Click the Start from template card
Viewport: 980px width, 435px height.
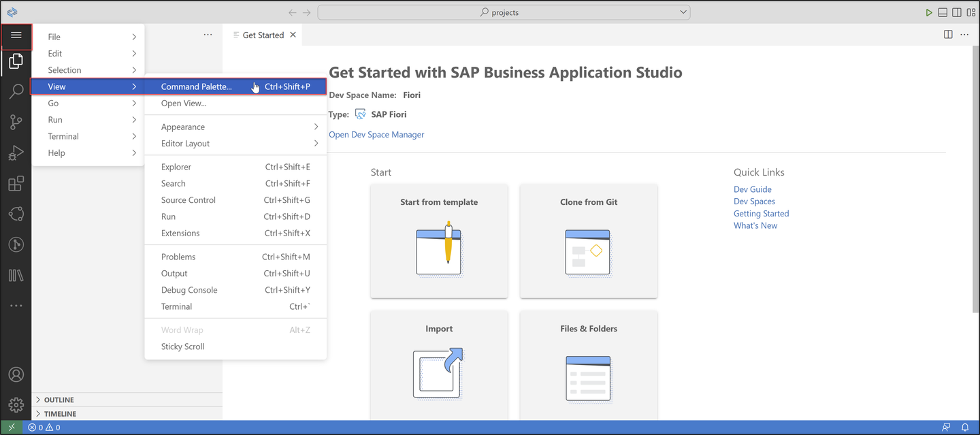439,240
